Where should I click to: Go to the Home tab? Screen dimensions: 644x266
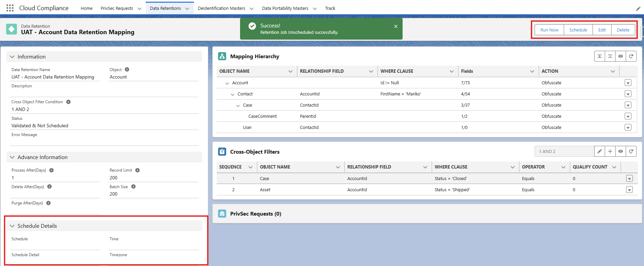[86, 8]
